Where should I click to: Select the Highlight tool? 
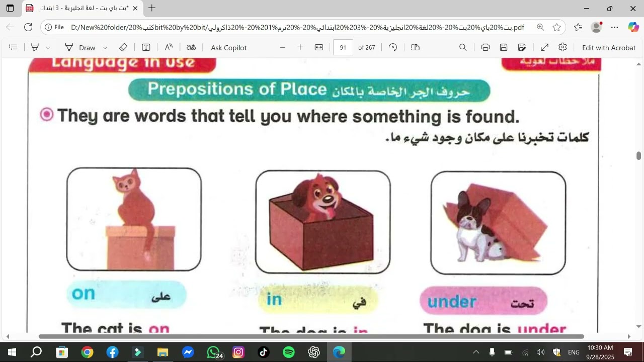tap(35, 47)
